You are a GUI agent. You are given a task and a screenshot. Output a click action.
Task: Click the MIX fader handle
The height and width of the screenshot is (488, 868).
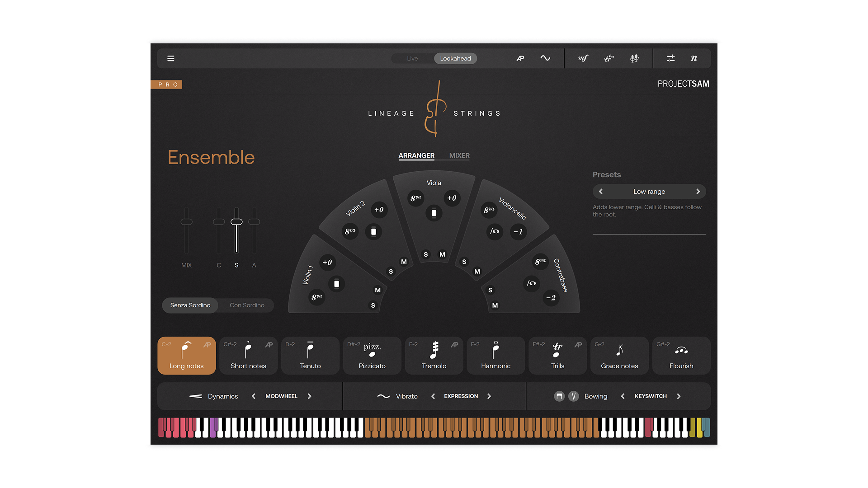(x=186, y=222)
